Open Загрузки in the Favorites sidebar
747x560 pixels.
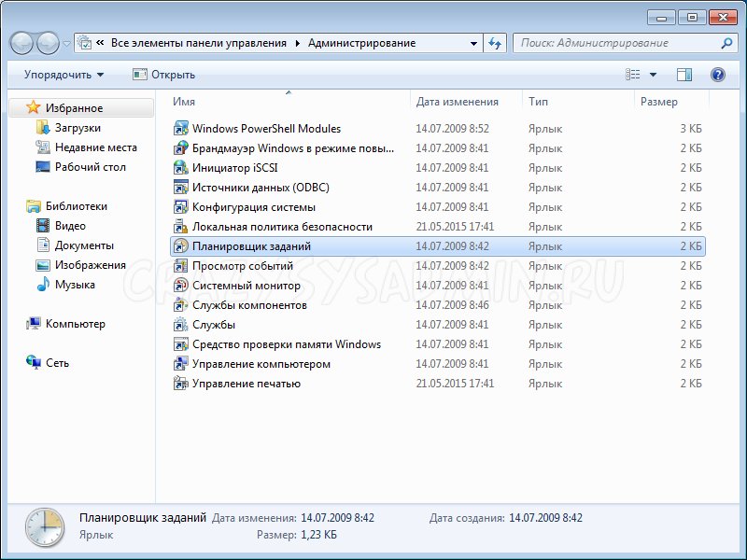(x=78, y=128)
